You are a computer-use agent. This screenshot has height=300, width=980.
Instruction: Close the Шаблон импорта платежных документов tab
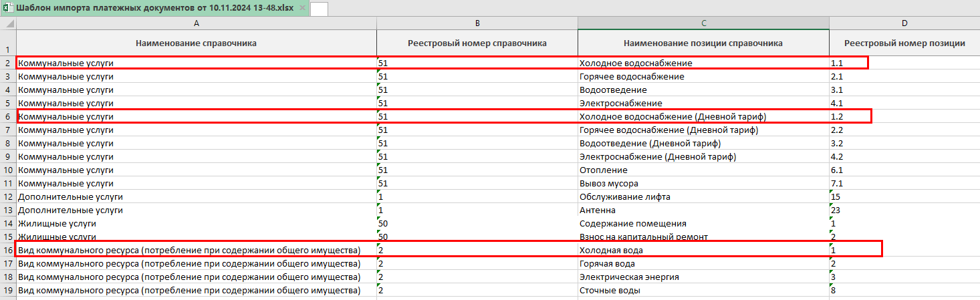click(x=303, y=8)
